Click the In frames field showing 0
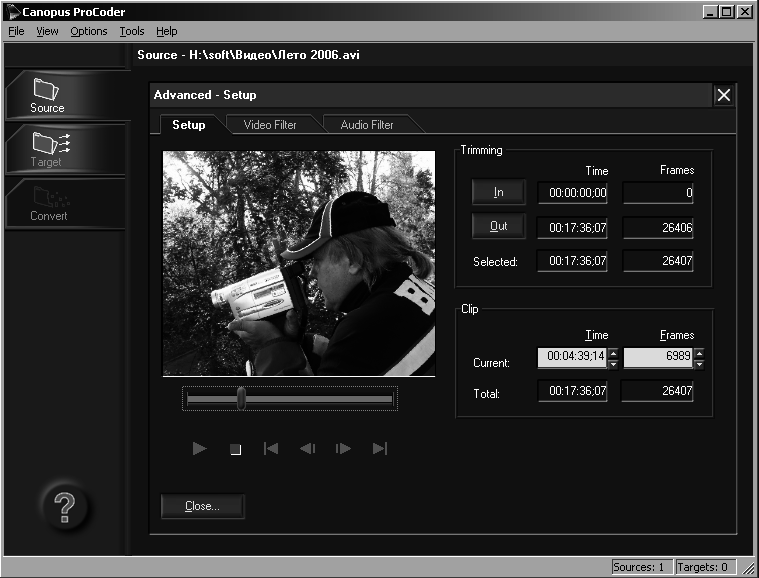 658,193
